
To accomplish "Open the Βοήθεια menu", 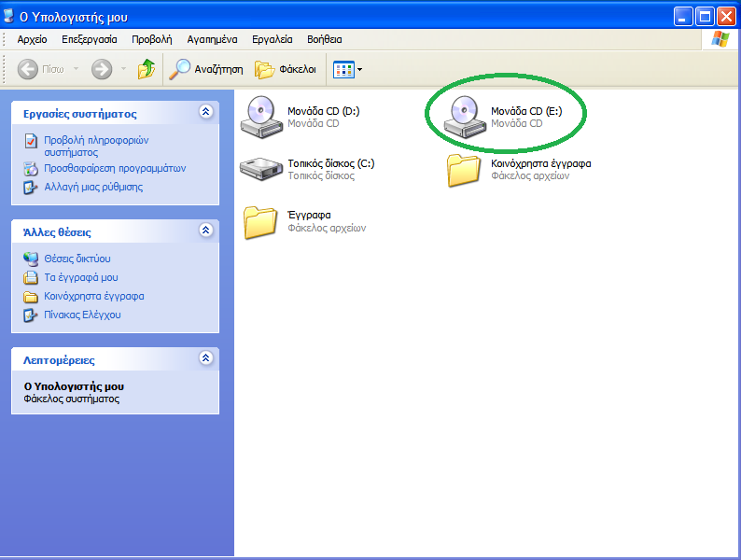I will (x=325, y=40).
